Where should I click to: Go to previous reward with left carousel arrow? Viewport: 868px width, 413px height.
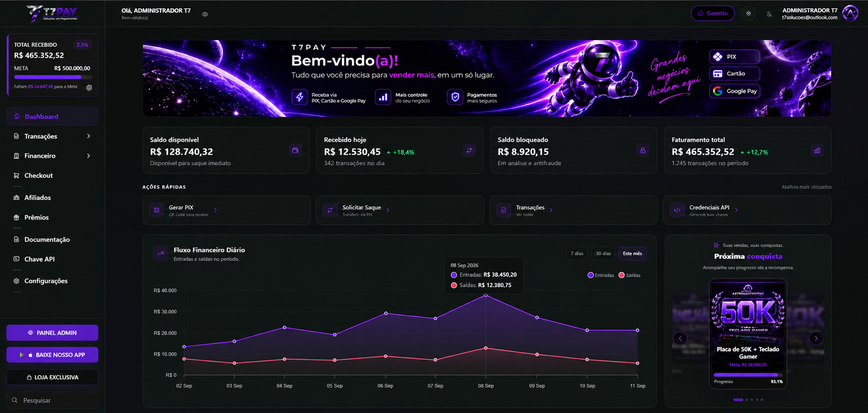point(680,339)
